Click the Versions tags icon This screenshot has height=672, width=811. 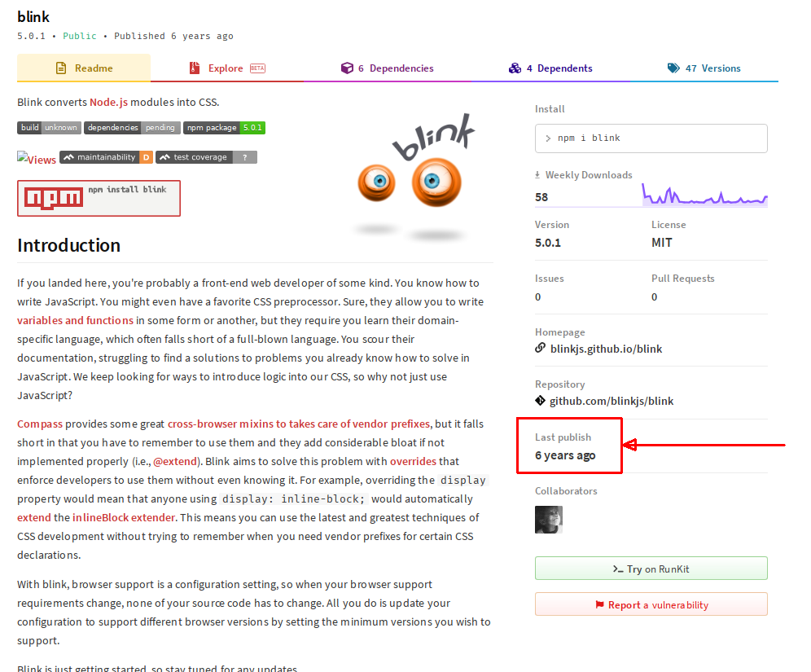[673, 68]
